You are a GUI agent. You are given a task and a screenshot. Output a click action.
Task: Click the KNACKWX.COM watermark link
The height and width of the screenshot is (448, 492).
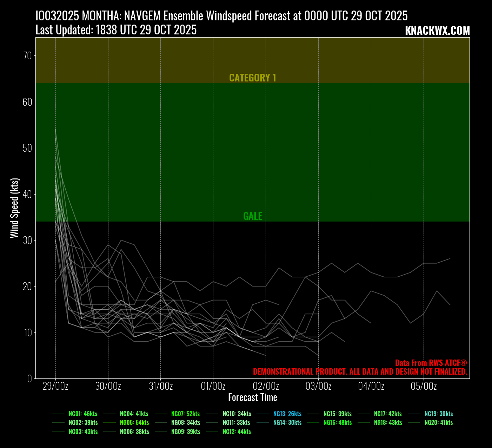tap(437, 31)
